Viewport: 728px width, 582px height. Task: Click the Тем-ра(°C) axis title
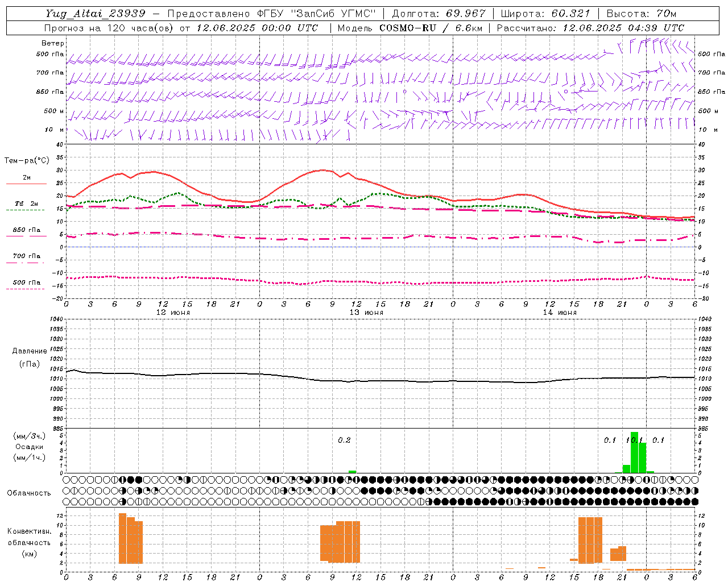27,161
